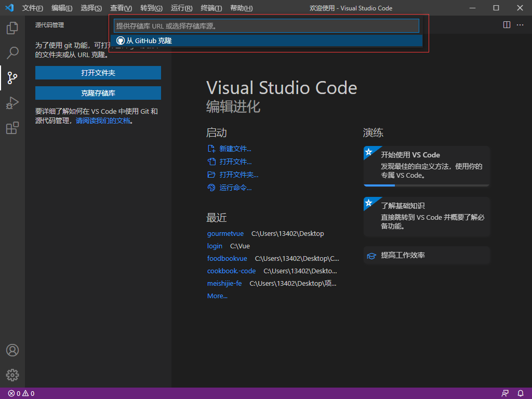Viewport: 532px width, 399px height.
Task: Open the feedback icon in status bar
Action: 505,394
